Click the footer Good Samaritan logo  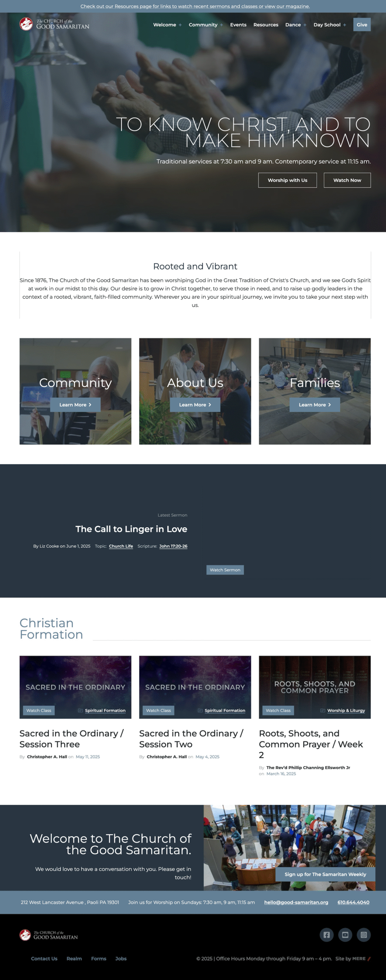pyautogui.click(x=49, y=934)
